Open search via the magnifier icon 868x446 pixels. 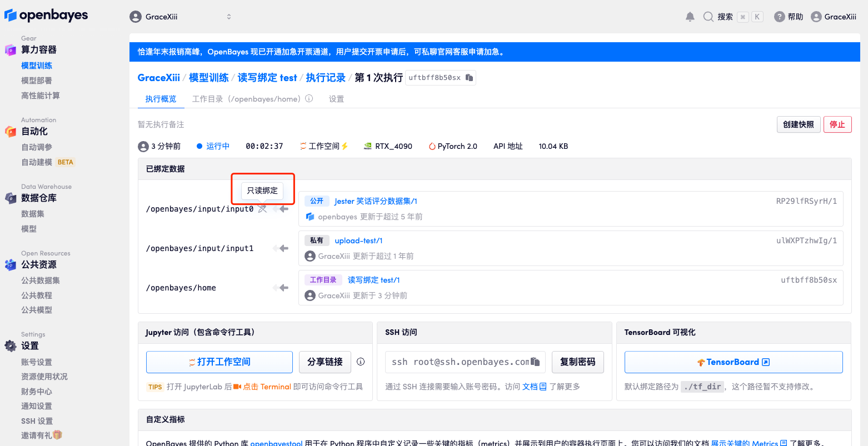click(709, 17)
